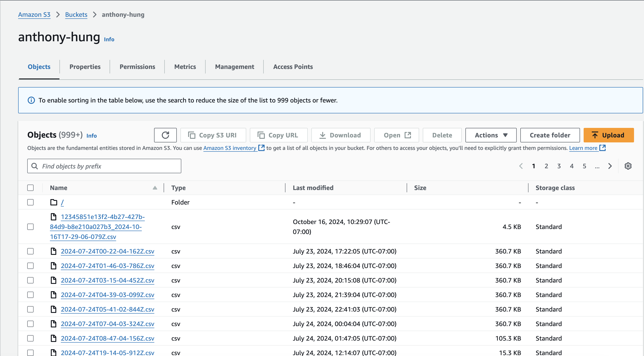Click breadcrumb chevron after Buckets
This screenshot has width=644, height=356.
[x=94, y=15]
